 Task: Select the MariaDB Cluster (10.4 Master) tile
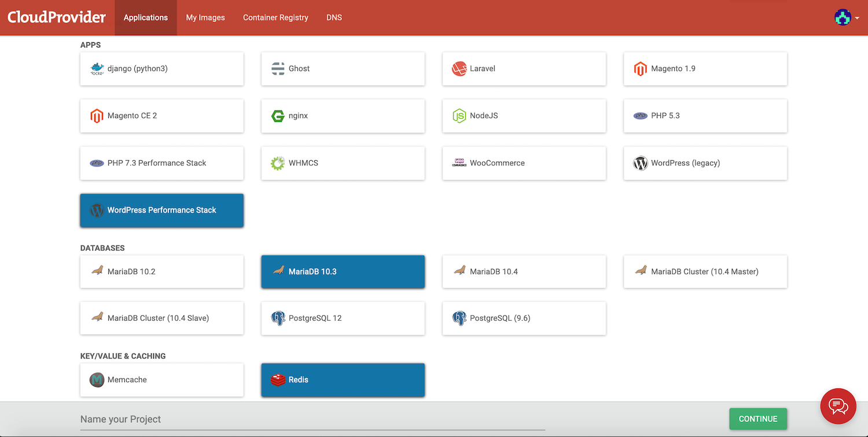coord(705,272)
